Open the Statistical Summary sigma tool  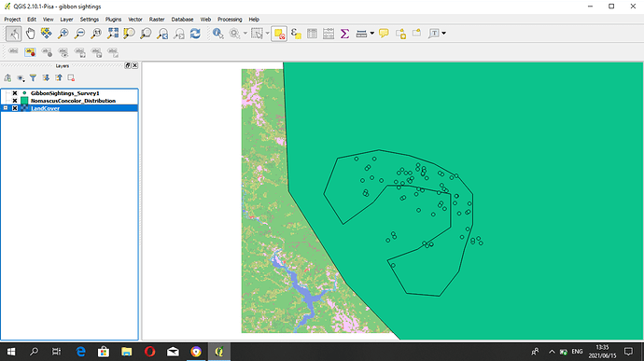344,34
